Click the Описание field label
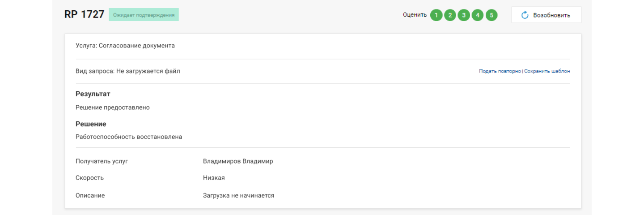The width and height of the screenshot is (644, 215). 90,196
